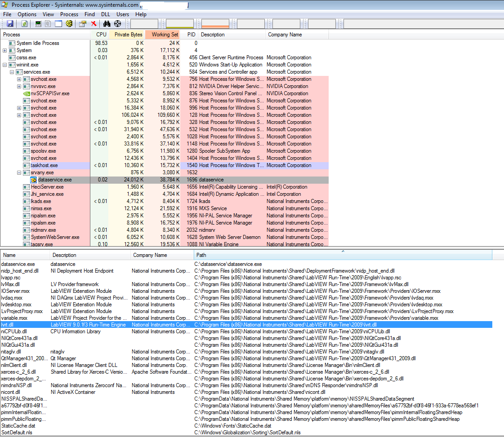Expand svchost.exe with PID 756

click(x=19, y=79)
